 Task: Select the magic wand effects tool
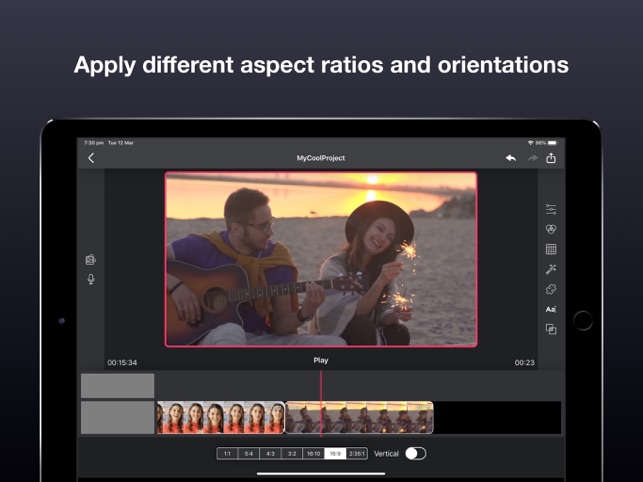click(x=551, y=269)
